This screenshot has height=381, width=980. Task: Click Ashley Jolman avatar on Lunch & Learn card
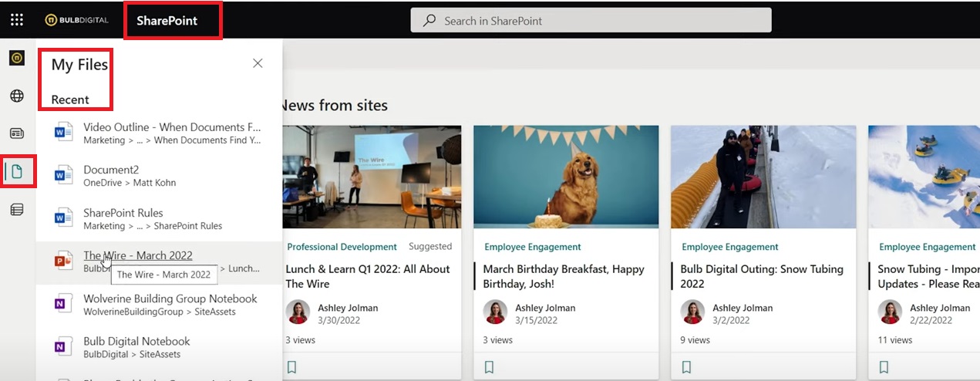[298, 312]
